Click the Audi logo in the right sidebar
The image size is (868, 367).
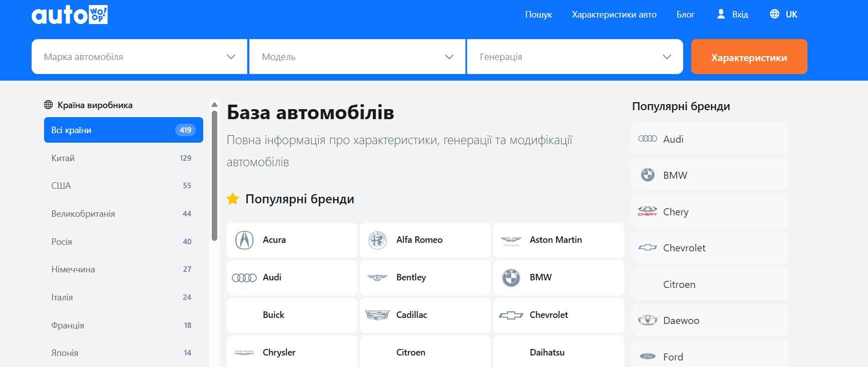click(x=648, y=139)
